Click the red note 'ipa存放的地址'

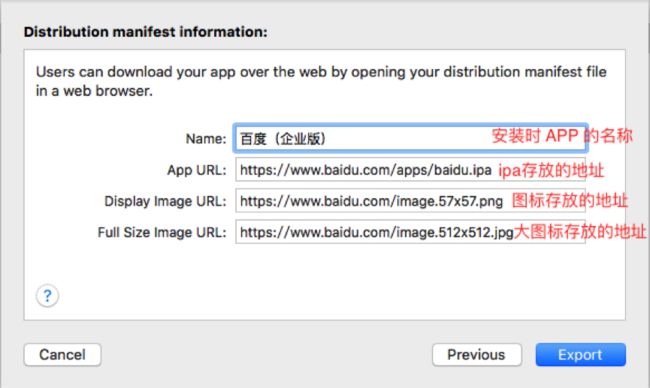pyautogui.click(x=551, y=170)
